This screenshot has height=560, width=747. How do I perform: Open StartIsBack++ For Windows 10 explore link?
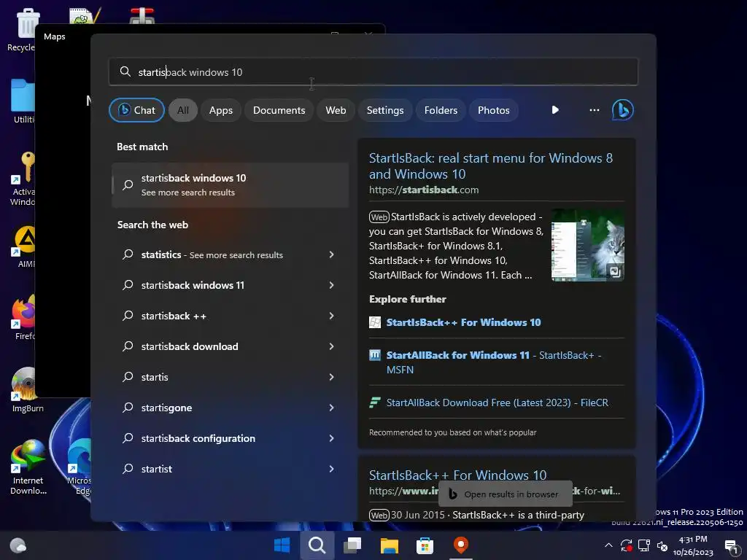463,322
